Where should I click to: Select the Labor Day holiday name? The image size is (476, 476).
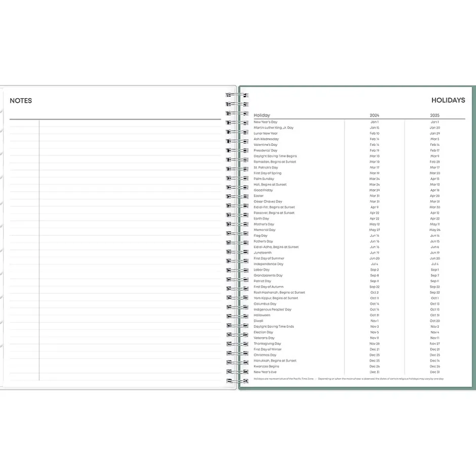pos(262,270)
